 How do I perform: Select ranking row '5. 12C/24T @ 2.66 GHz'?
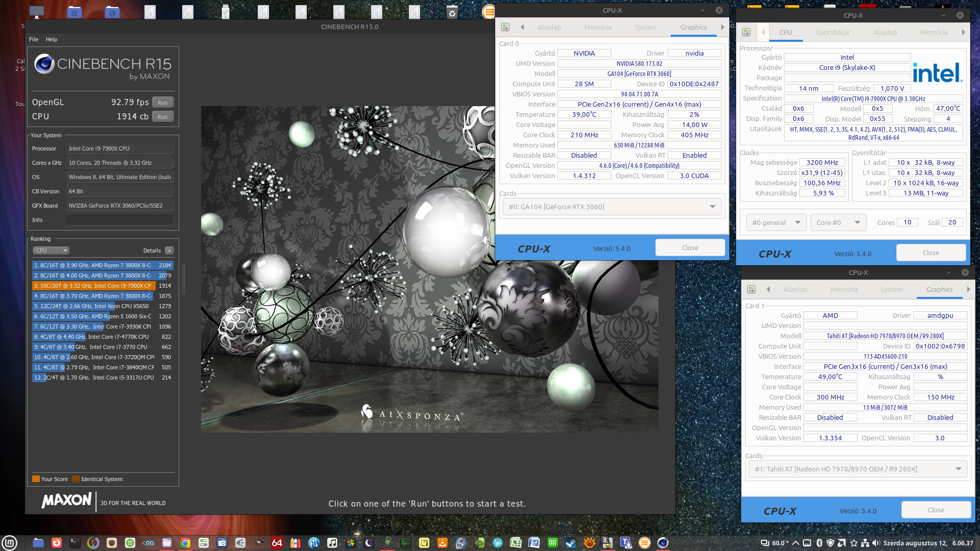click(103, 306)
